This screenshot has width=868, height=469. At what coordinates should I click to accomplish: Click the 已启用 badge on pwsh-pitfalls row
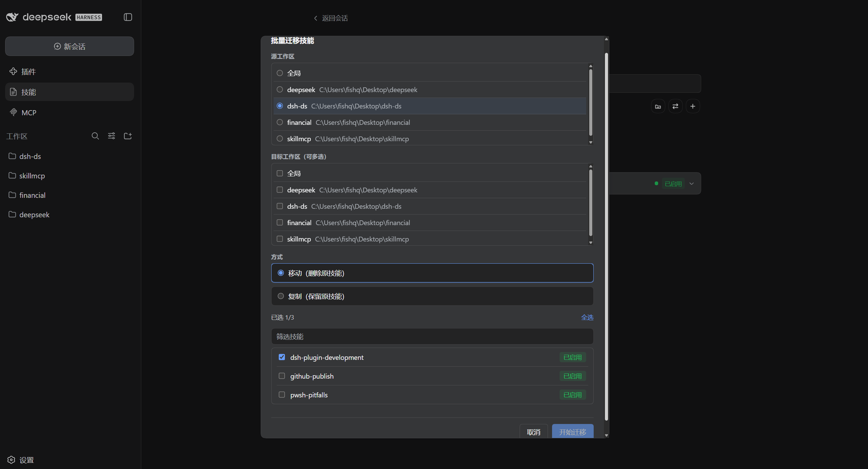pyautogui.click(x=573, y=395)
